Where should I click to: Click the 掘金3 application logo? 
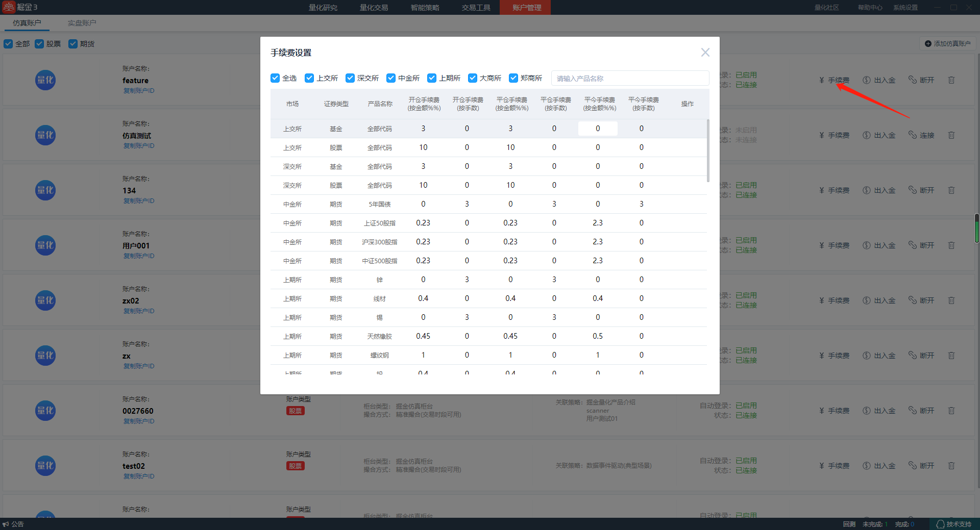point(20,7)
